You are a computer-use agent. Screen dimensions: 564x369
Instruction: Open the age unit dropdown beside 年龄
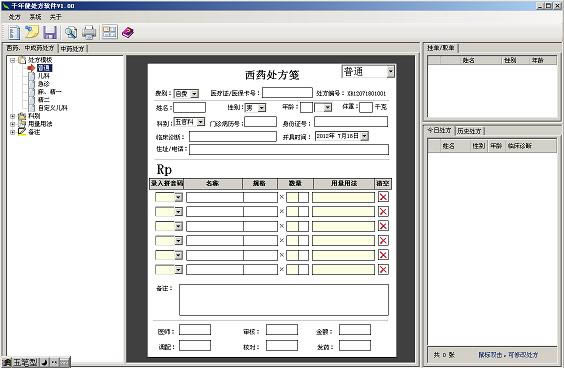(327, 107)
